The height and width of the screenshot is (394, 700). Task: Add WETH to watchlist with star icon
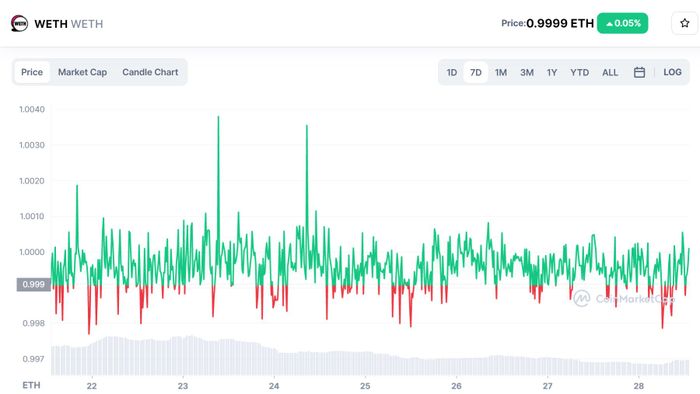684,23
